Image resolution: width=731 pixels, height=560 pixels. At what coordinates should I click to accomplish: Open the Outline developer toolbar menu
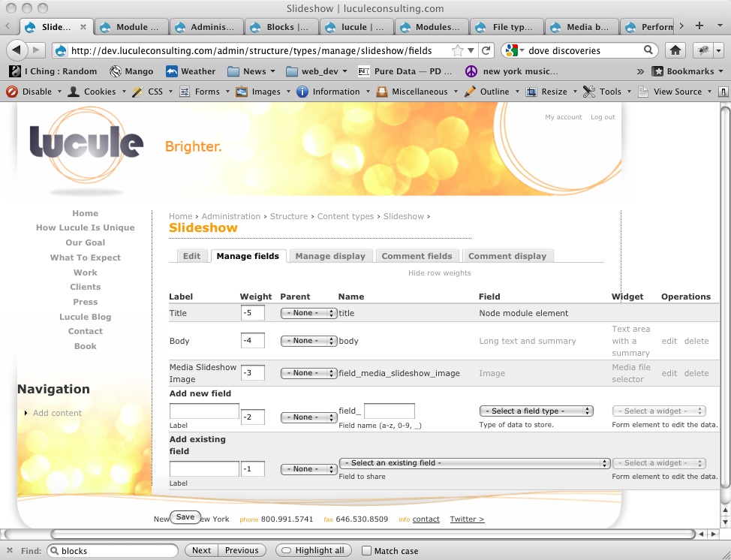point(492,92)
